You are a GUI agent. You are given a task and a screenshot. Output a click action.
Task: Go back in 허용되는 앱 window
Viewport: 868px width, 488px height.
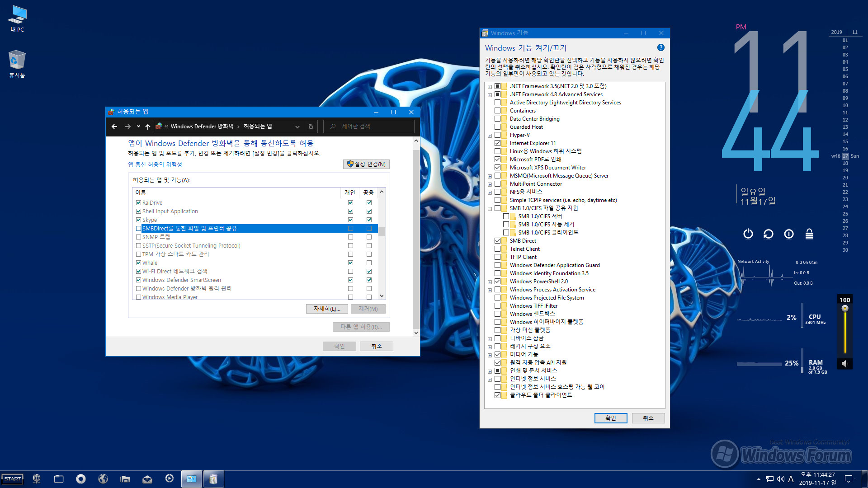114,127
